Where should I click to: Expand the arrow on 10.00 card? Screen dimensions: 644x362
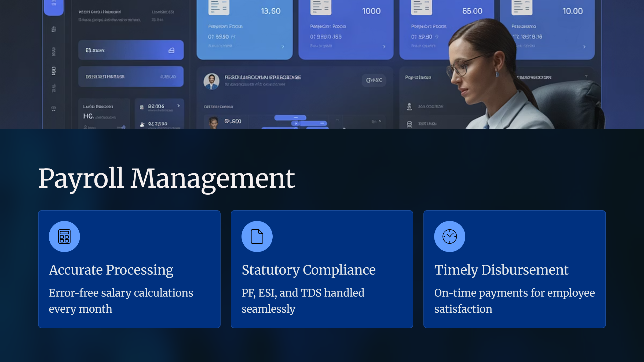click(x=584, y=47)
